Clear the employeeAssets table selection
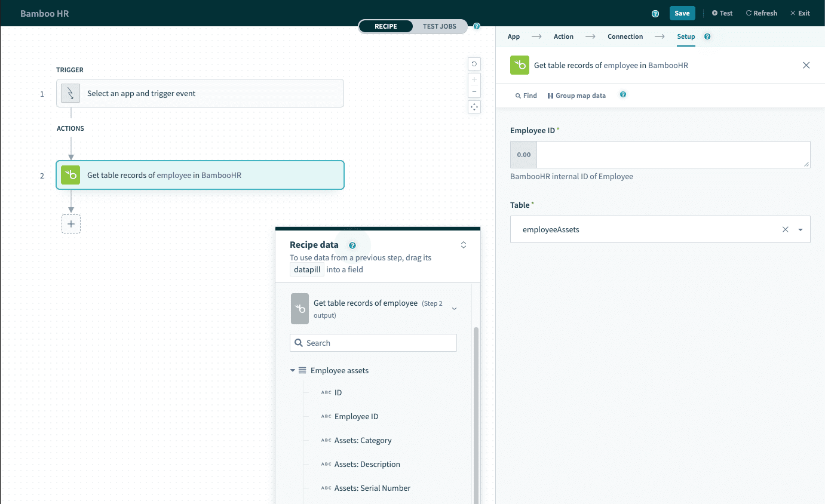Screen dimensions: 825x504 click(785, 229)
